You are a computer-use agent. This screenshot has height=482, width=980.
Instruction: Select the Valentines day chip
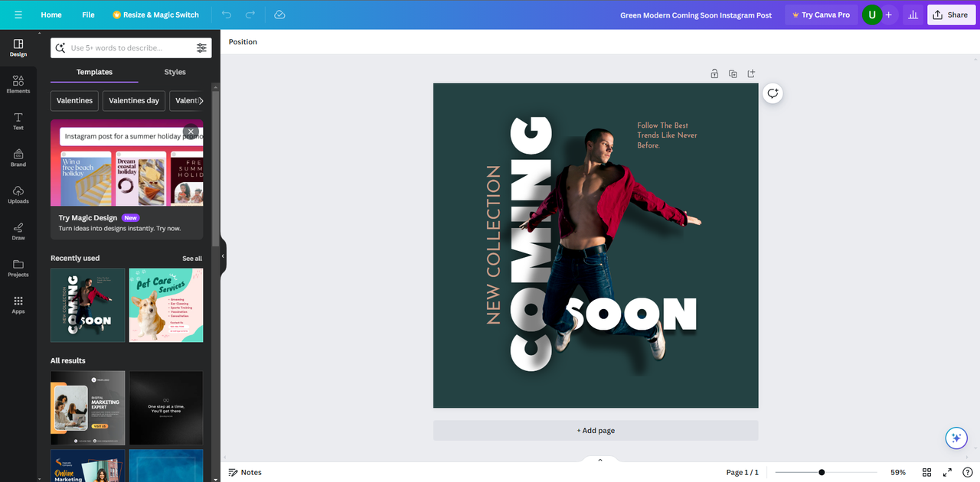[x=134, y=100]
